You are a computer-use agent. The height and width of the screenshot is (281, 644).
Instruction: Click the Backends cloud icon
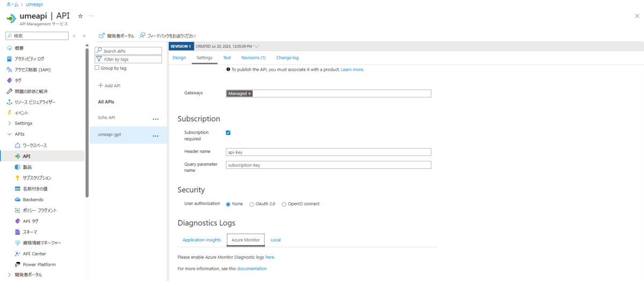pyautogui.click(x=18, y=199)
